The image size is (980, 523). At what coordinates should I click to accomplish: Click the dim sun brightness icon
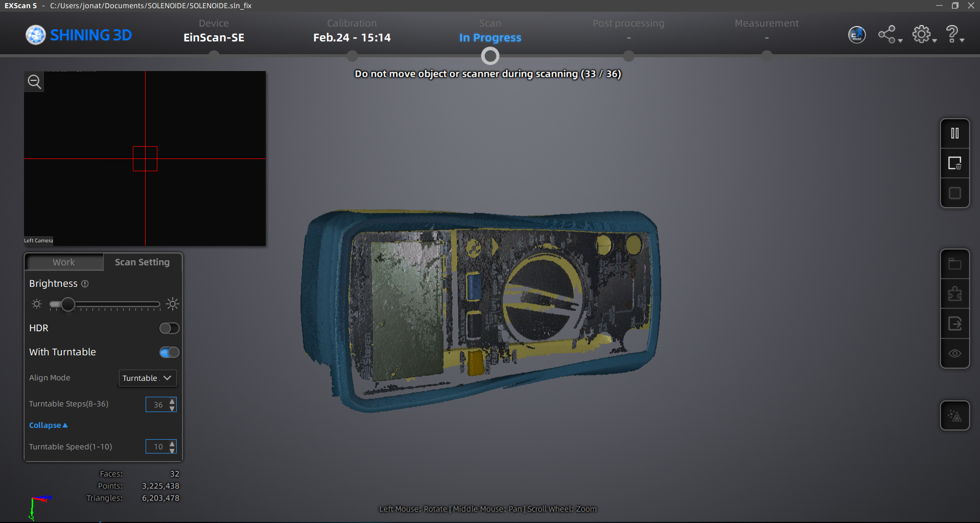pos(37,304)
